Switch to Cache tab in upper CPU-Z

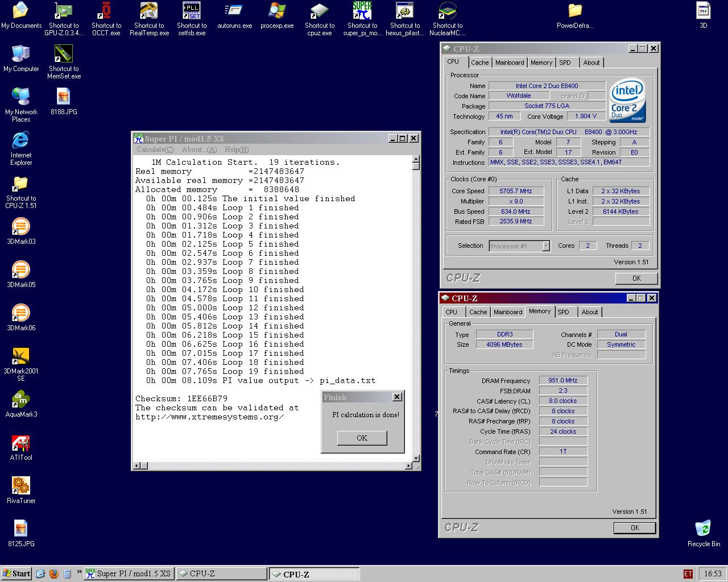pos(479,63)
